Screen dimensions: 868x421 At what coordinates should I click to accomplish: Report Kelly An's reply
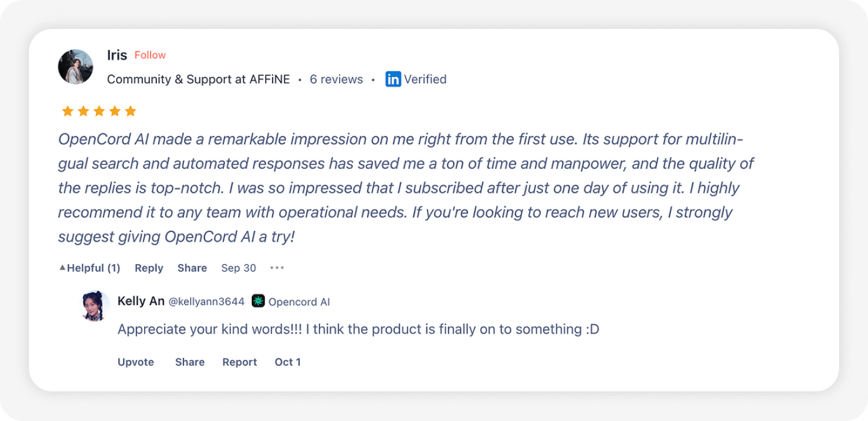240,362
